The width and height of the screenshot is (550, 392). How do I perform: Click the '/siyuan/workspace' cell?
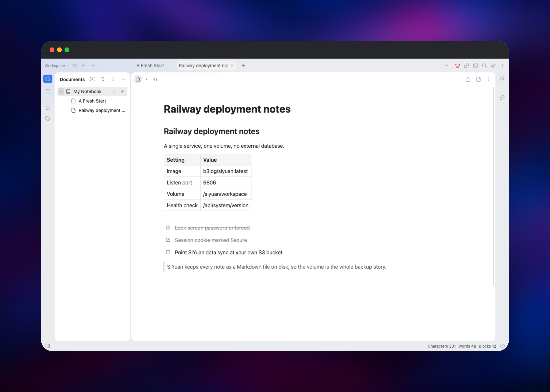(226, 194)
